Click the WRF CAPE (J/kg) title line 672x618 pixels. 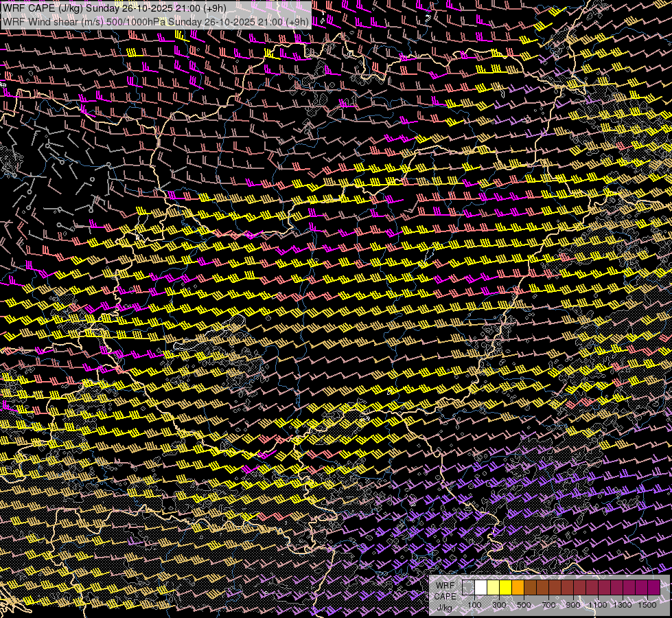click(x=115, y=8)
